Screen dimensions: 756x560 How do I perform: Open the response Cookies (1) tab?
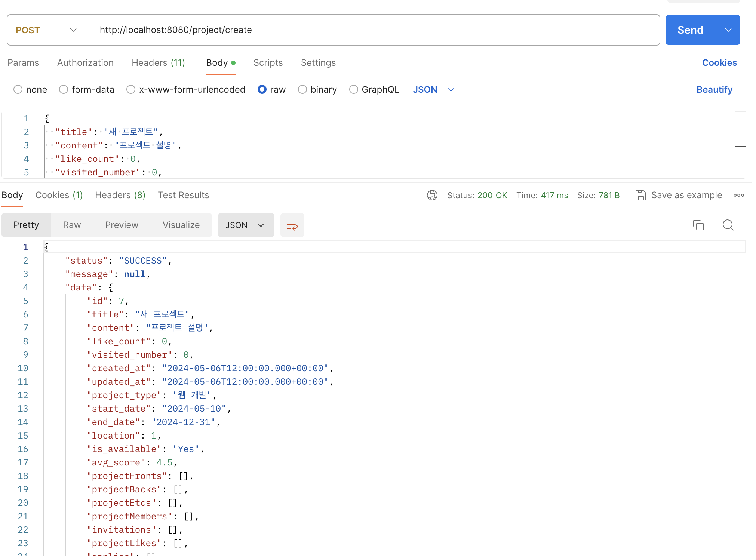coord(59,195)
